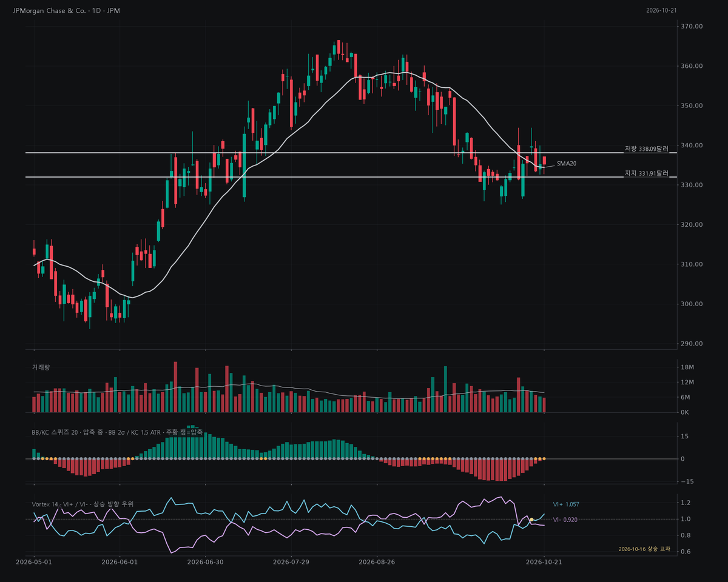Click the tallest red volume bar in mid-June
728x582 pixels.
click(175, 387)
